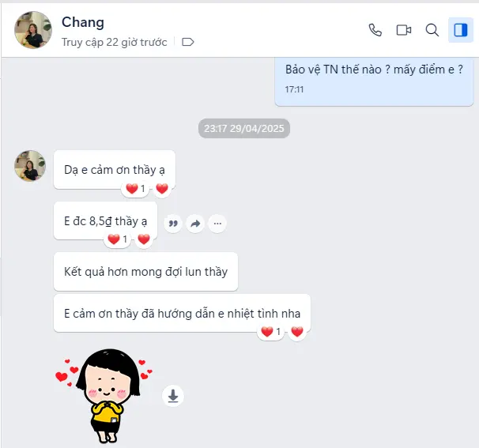Download the heart girl sticker
This screenshot has height=448, width=479.
pyautogui.click(x=173, y=396)
